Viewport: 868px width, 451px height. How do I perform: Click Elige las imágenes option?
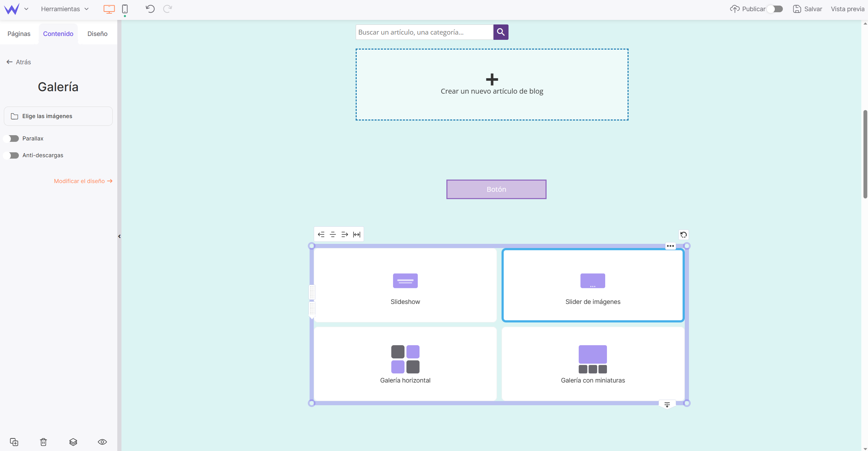tap(59, 116)
